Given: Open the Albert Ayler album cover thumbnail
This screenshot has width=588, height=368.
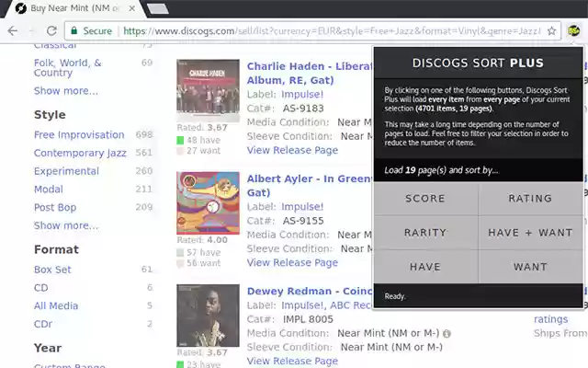Looking at the screenshot, I should coord(209,203).
